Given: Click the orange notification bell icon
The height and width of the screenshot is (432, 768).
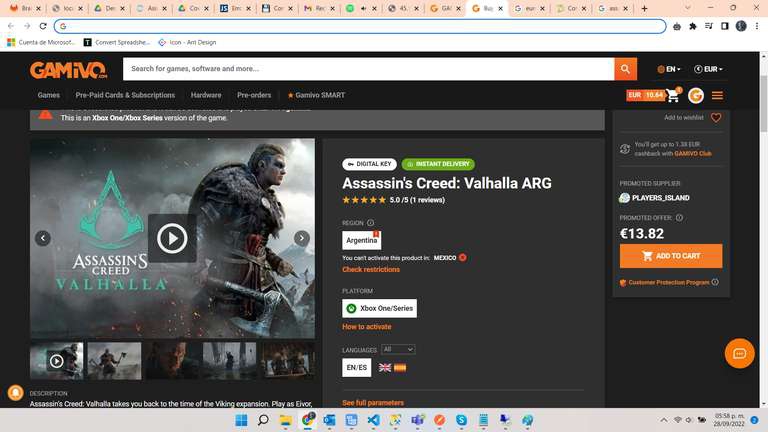Looking at the screenshot, I should pyautogui.click(x=16, y=392).
